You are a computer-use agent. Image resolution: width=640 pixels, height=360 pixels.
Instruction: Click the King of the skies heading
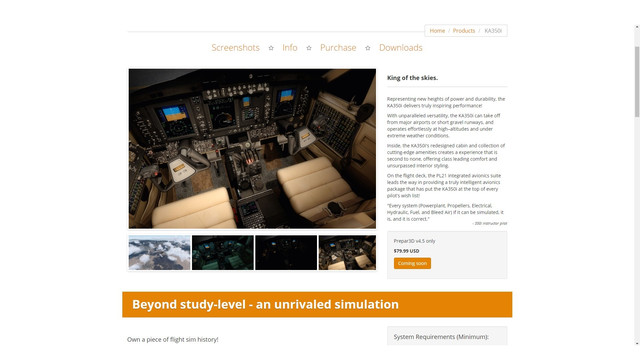click(x=412, y=78)
